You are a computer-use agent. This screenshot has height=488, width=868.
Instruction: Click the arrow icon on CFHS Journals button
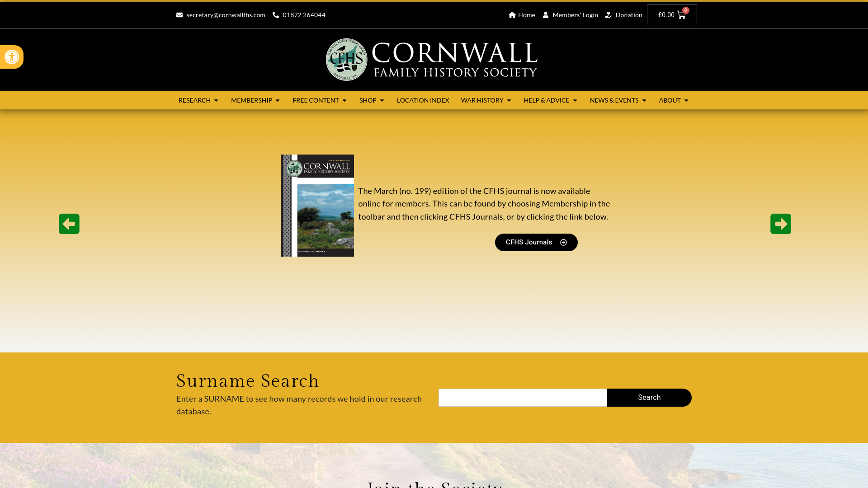click(563, 243)
